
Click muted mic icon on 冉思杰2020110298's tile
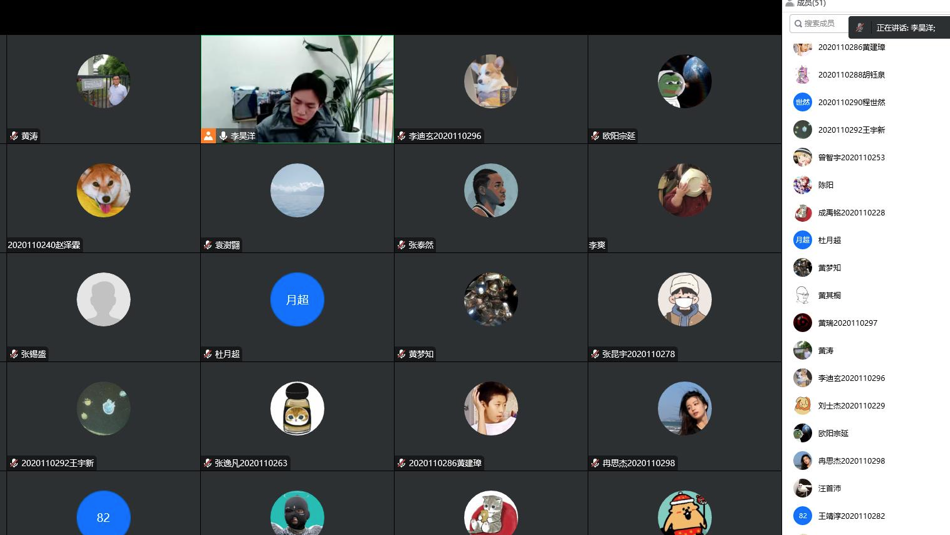596,463
